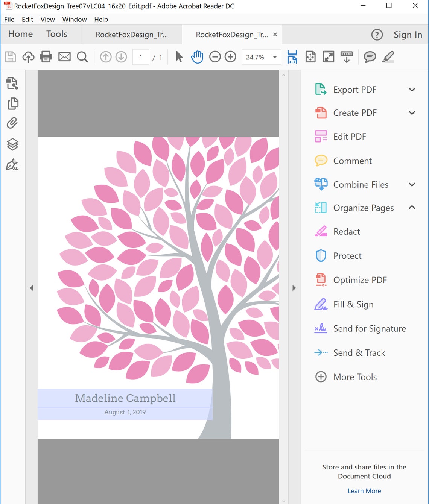This screenshot has width=429, height=504.
Task: Send file by email envelope icon
Action: pos(64,57)
